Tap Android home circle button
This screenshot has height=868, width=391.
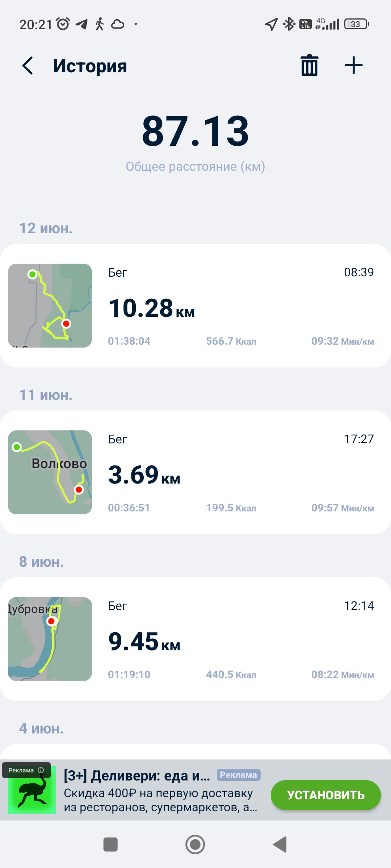(x=195, y=844)
